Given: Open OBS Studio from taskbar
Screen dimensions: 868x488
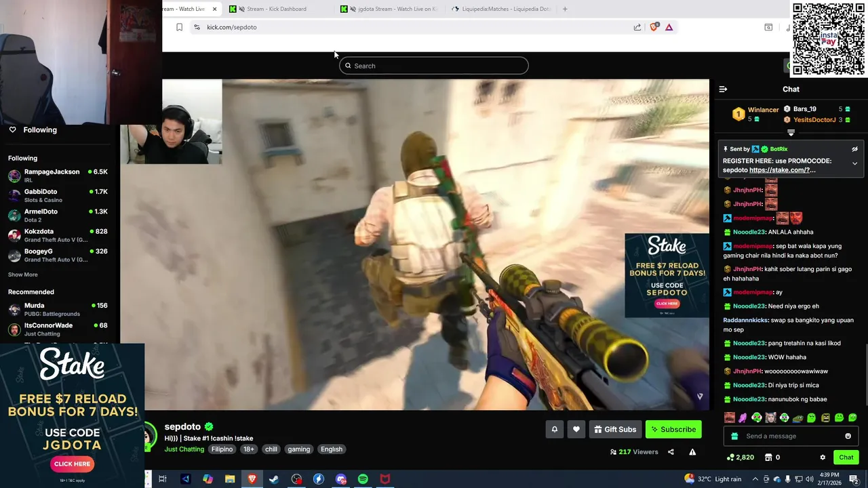Looking at the screenshot, I should (296, 479).
